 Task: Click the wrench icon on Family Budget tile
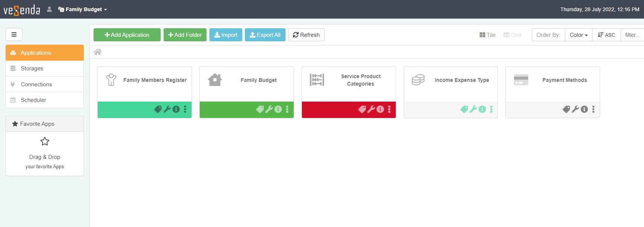click(269, 109)
